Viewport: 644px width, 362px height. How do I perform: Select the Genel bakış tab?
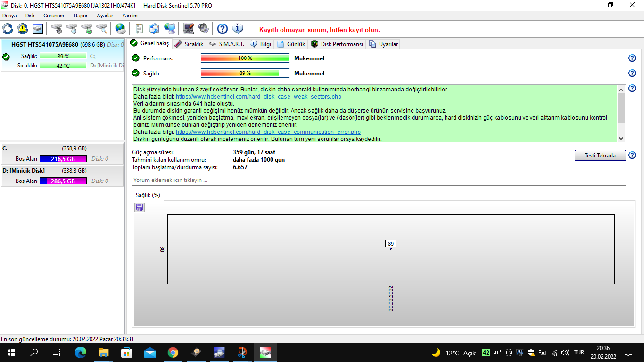tap(150, 43)
